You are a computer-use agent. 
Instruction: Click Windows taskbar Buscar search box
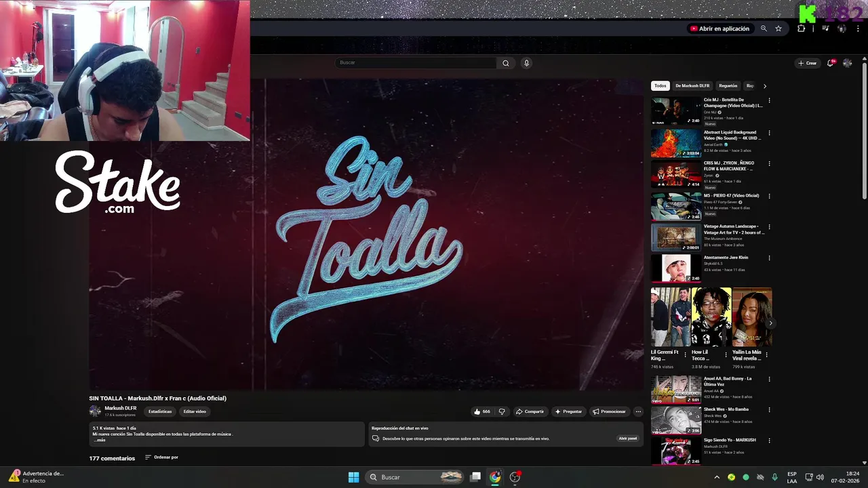point(416,477)
